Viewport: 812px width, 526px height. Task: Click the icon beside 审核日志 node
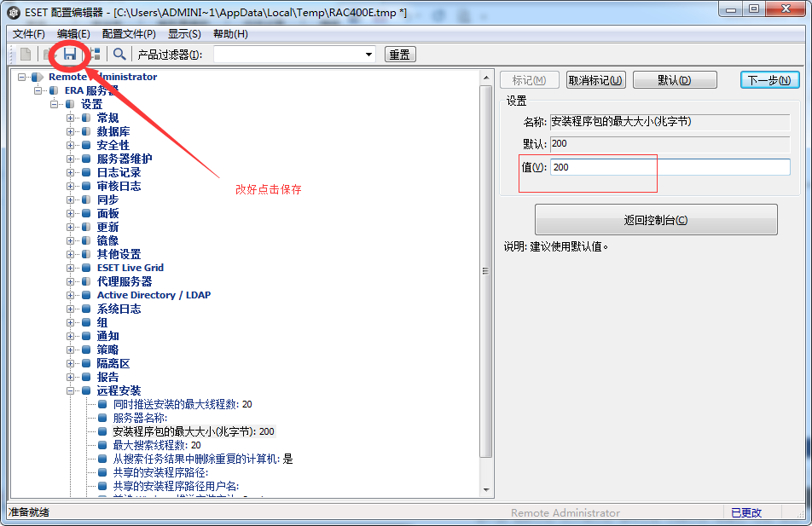(x=86, y=186)
